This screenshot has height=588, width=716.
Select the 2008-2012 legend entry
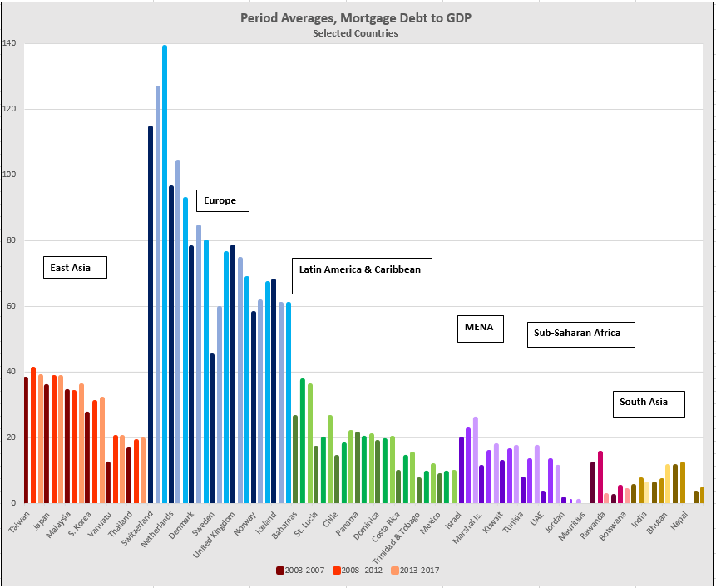coord(358,570)
